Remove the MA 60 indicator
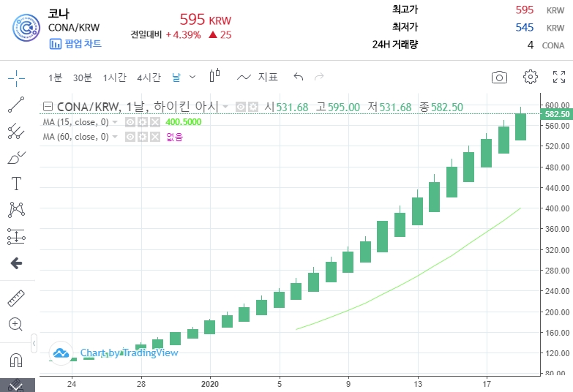 (x=154, y=137)
